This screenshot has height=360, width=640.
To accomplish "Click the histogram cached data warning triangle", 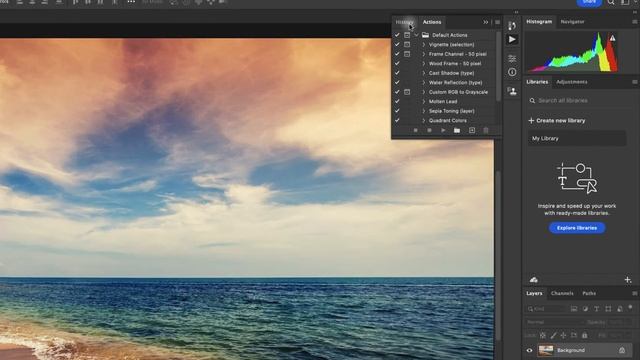I will [x=612, y=38].
